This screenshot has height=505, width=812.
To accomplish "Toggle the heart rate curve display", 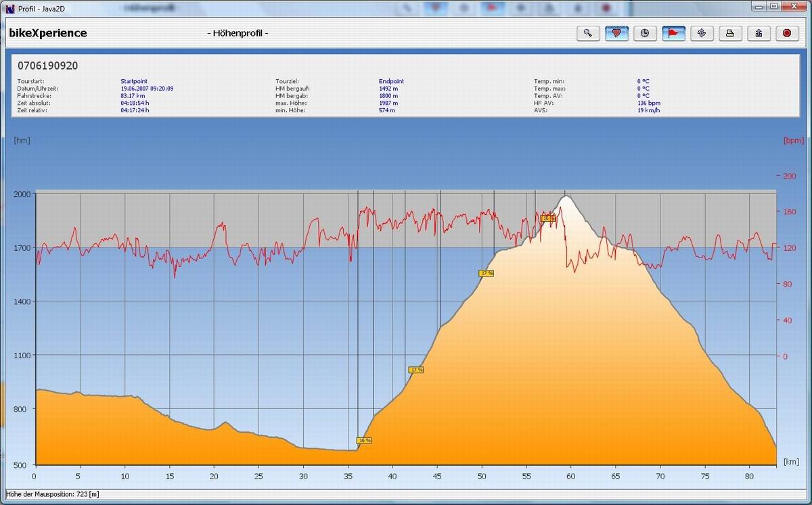I will pyautogui.click(x=616, y=33).
